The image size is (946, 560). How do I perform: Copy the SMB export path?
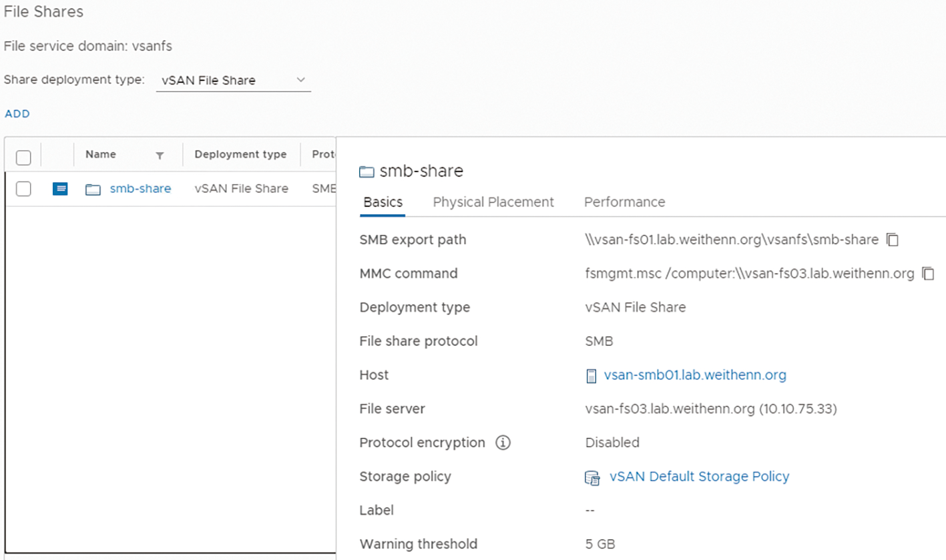pyautogui.click(x=893, y=240)
